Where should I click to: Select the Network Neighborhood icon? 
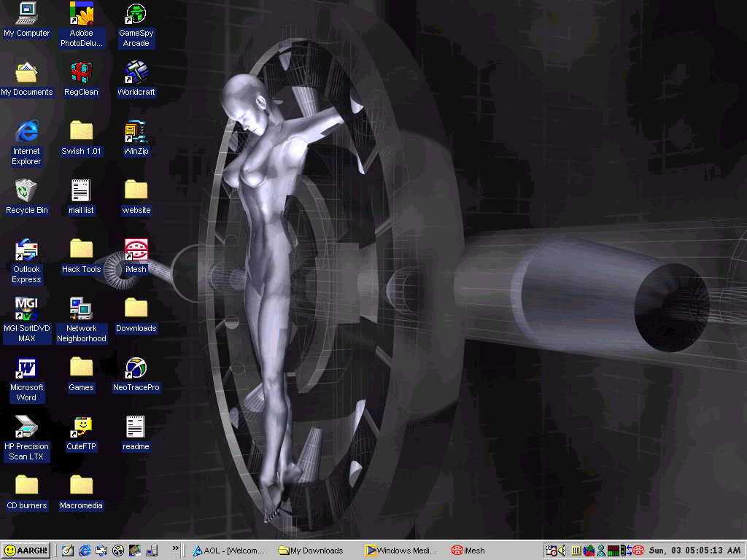[82, 309]
